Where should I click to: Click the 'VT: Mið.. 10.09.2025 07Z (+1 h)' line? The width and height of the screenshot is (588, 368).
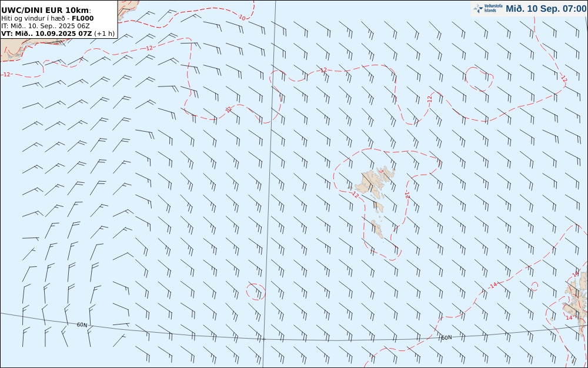click(58, 34)
